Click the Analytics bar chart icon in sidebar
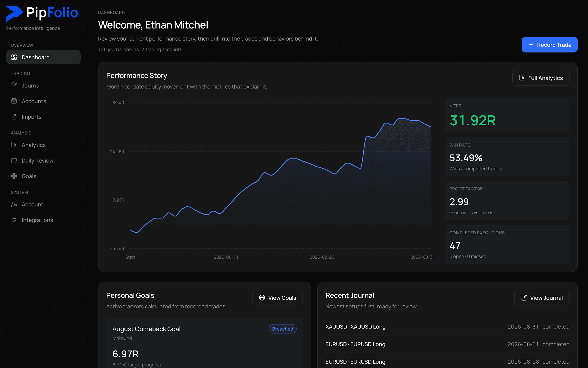This screenshot has height=368, width=588. pos(14,145)
